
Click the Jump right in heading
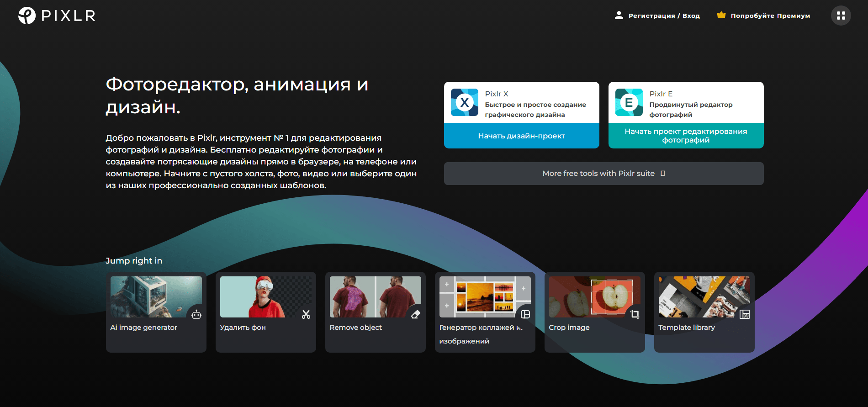[x=134, y=261]
